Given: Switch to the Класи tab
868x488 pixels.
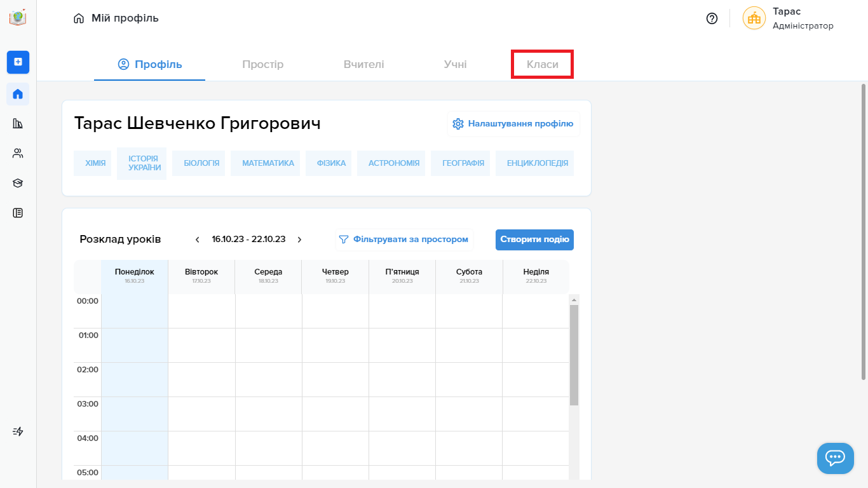Looking at the screenshot, I should pyautogui.click(x=542, y=64).
